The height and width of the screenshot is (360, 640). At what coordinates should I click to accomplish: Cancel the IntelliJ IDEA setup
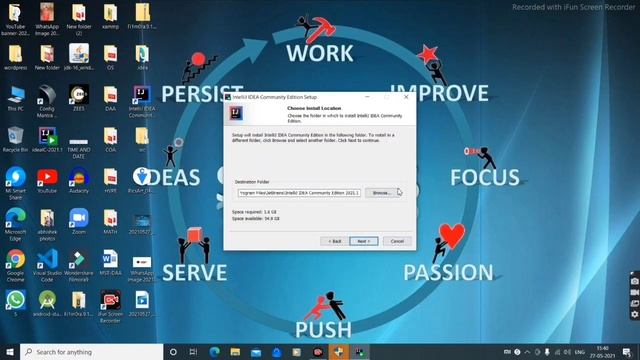[x=397, y=241]
